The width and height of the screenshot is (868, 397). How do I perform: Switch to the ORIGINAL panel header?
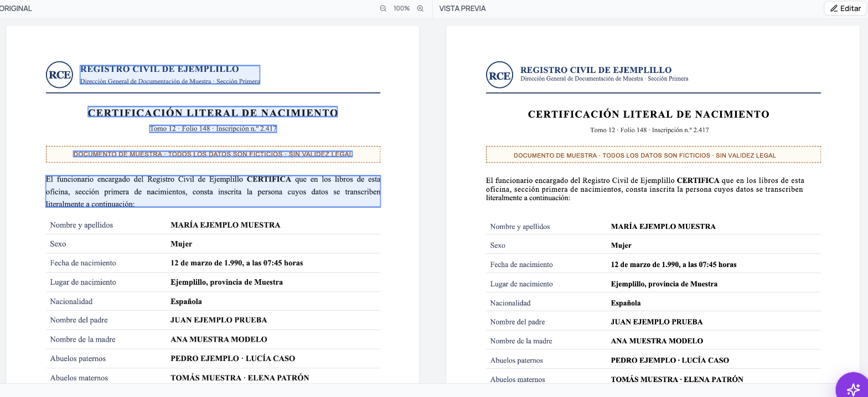click(x=16, y=8)
